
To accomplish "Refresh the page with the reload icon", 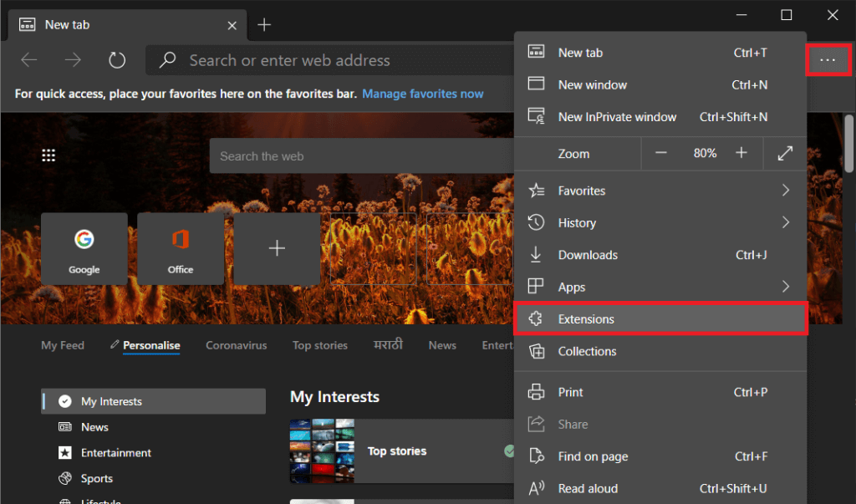I will (117, 60).
